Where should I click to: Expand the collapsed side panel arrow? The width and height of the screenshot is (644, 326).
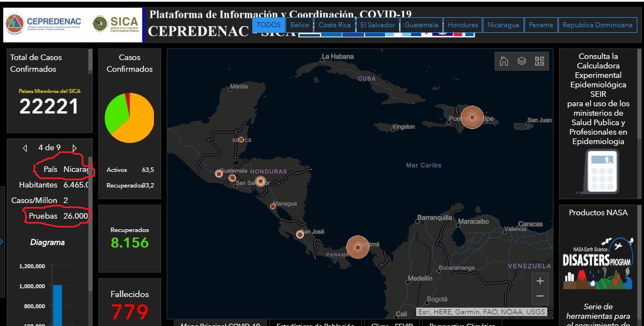click(1, 242)
